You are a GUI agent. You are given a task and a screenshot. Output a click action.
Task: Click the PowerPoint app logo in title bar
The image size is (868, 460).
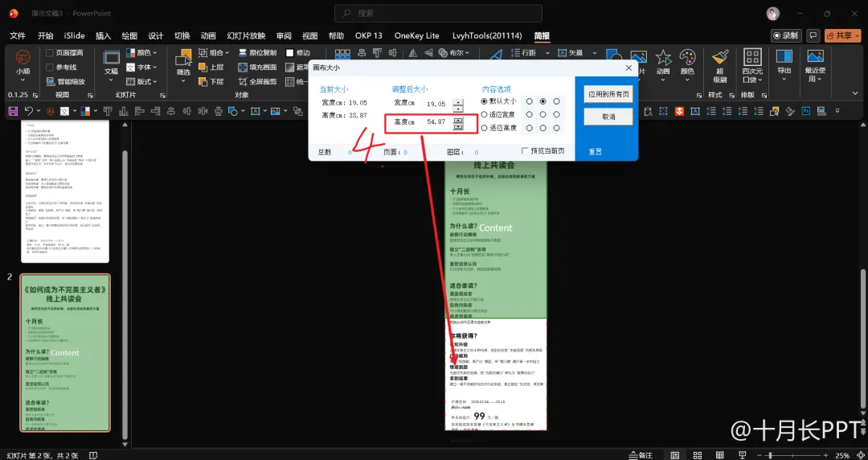14,14
